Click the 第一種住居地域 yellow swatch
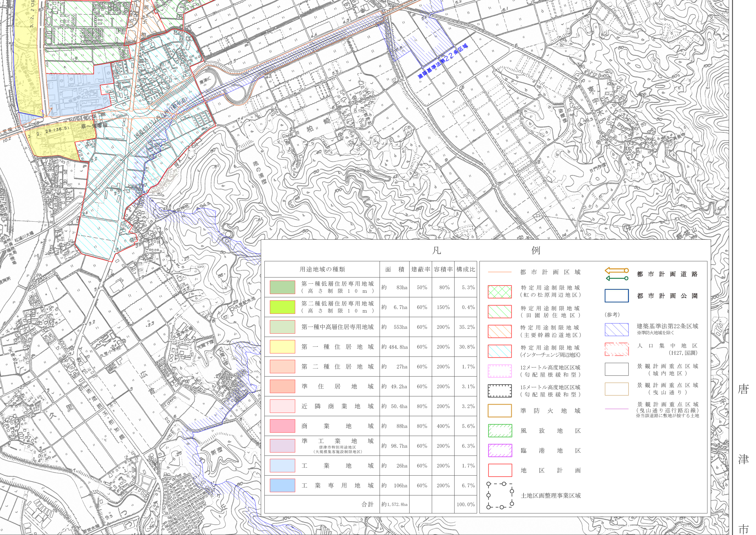 (x=282, y=346)
